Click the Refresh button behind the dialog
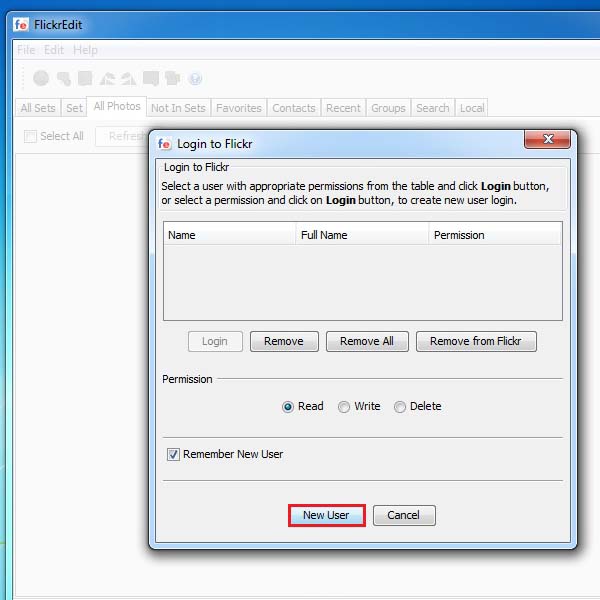 click(122, 136)
